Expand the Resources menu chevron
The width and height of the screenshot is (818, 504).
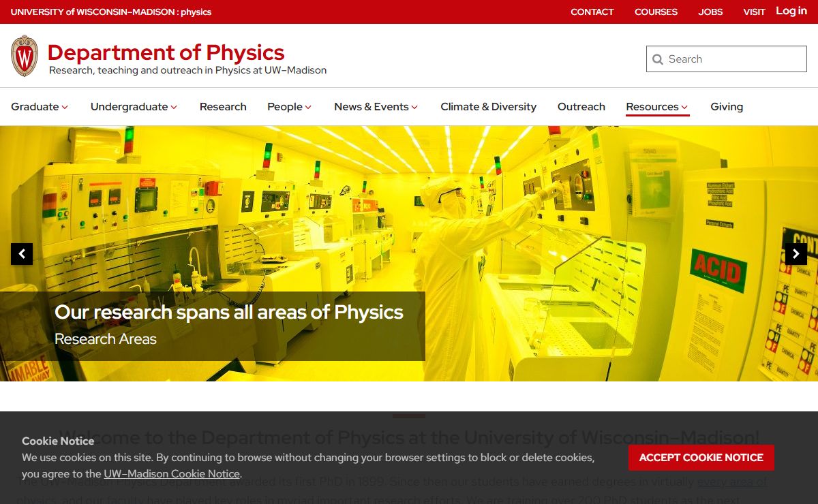click(684, 107)
